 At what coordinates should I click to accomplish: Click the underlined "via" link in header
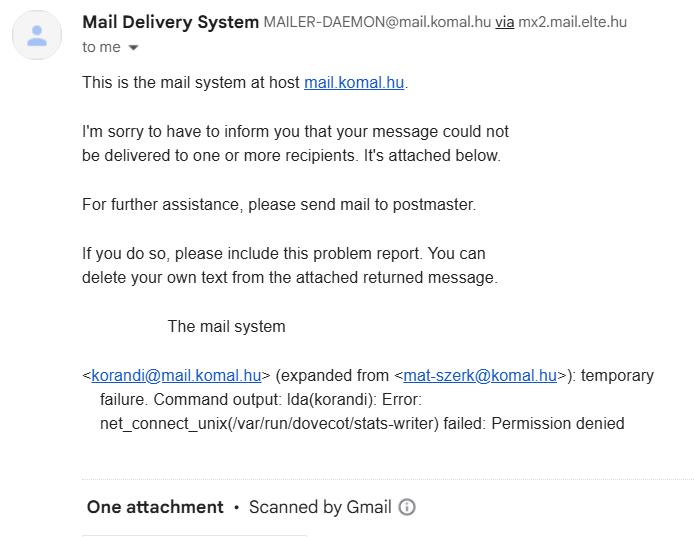[x=504, y=22]
